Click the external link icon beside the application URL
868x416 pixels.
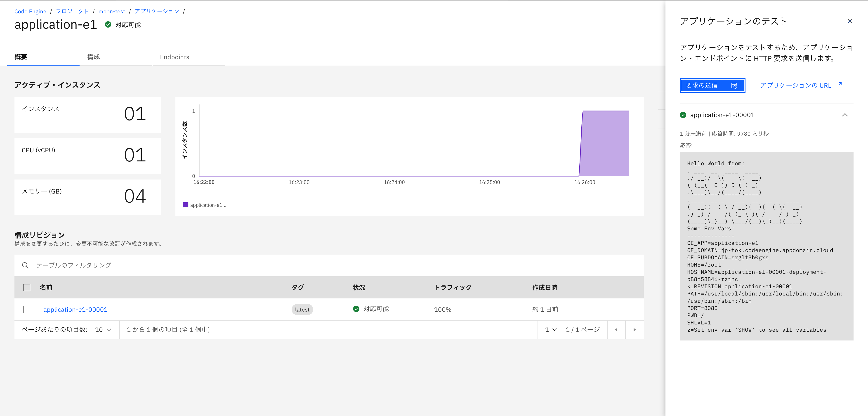(x=839, y=85)
